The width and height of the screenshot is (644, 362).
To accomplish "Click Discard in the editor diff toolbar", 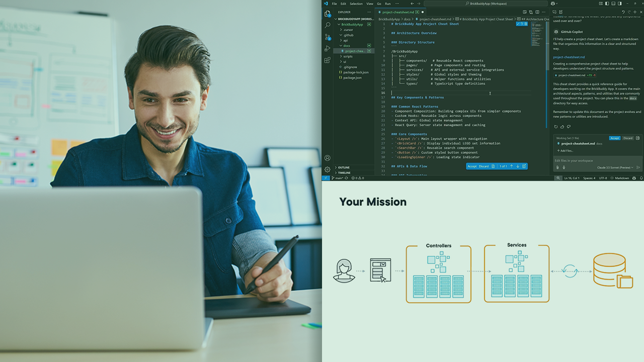I will point(484,166).
